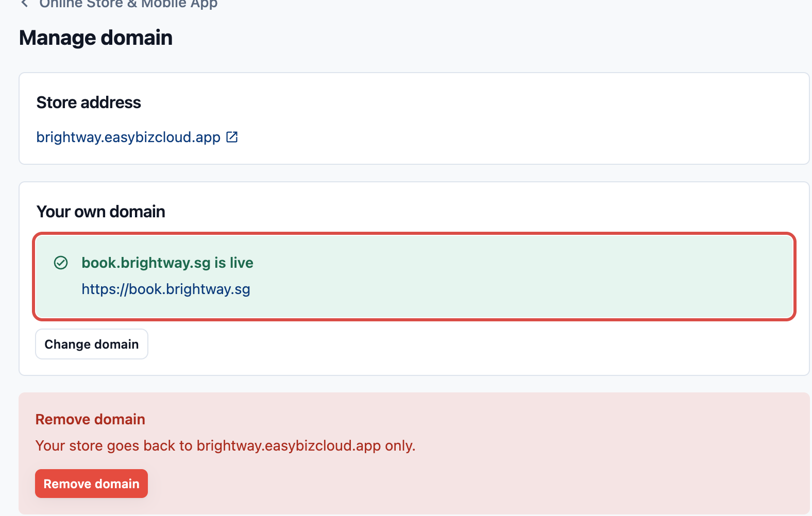Click the red Remove domain section heading

90,419
